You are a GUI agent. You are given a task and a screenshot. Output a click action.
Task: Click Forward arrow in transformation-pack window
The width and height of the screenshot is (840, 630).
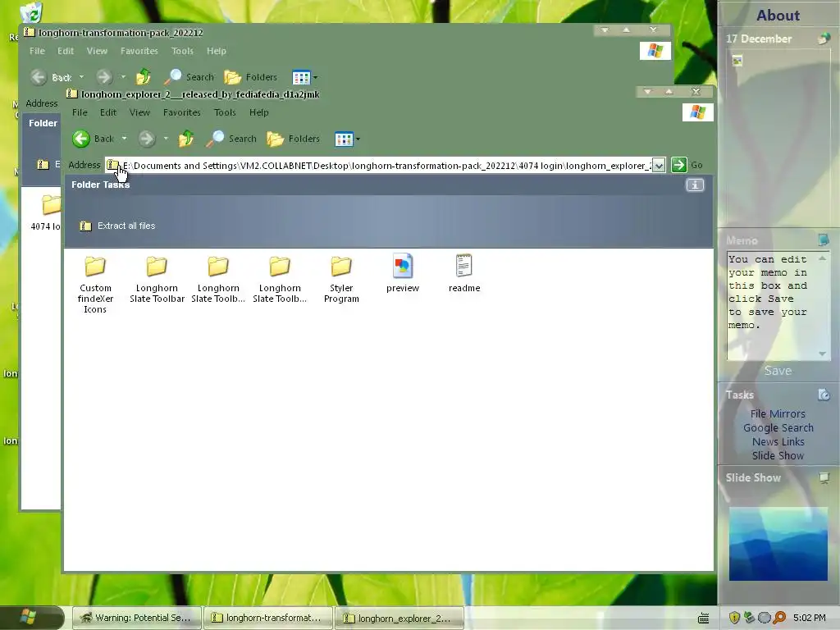pyautogui.click(x=104, y=77)
